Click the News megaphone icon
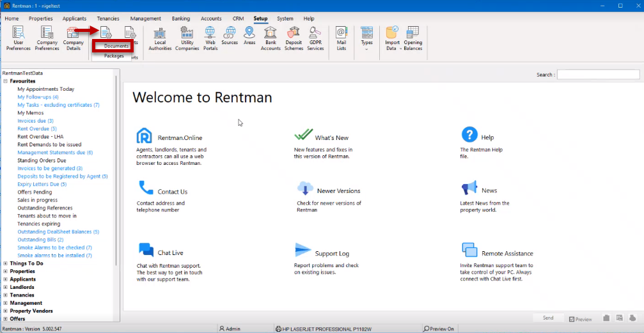Viewport: 644px width, 333px height. click(469, 188)
